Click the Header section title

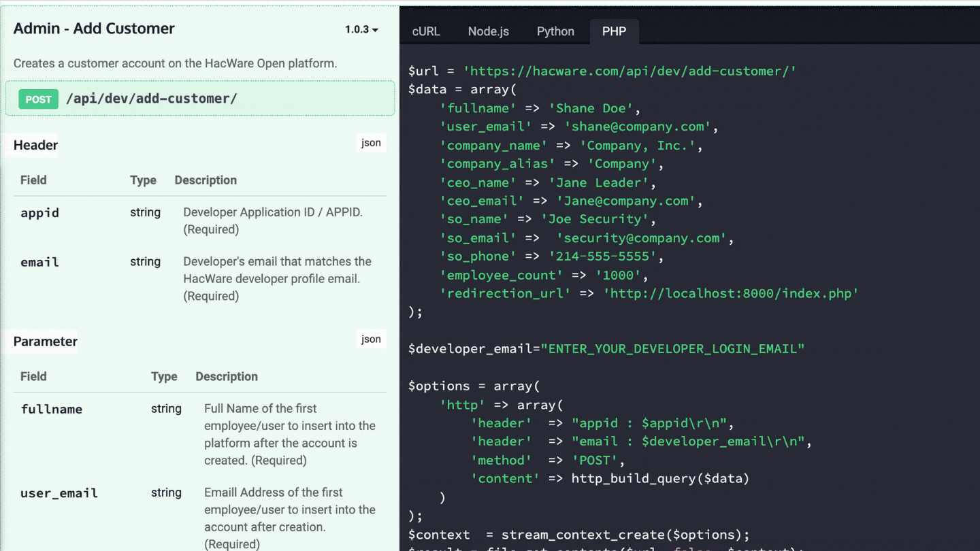click(x=35, y=145)
